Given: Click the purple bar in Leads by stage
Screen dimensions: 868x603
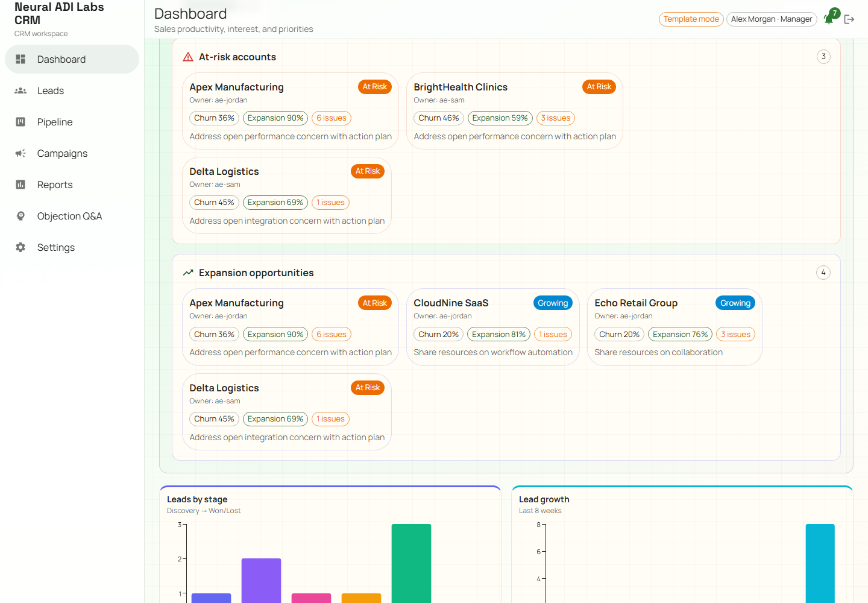Looking at the screenshot, I should pyautogui.click(x=261, y=581).
